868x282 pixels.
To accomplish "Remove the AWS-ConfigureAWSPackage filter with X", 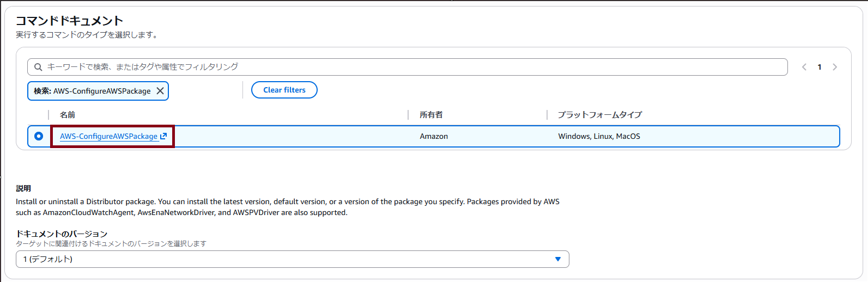I will (x=160, y=91).
